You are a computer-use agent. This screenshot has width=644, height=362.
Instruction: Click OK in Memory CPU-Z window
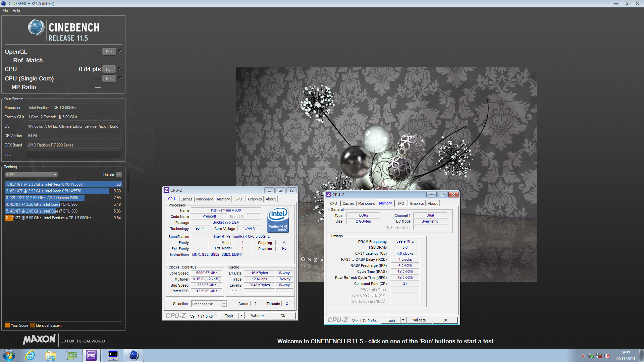tap(445, 320)
